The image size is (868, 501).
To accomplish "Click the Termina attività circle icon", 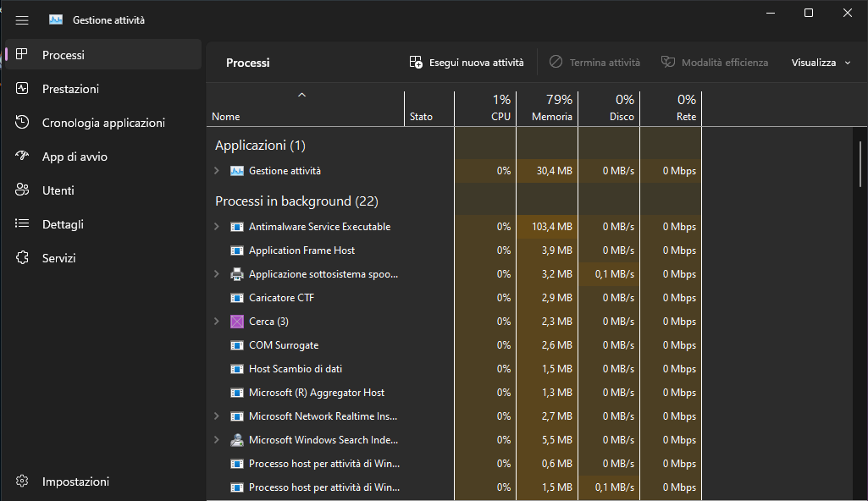I will (x=556, y=62).
